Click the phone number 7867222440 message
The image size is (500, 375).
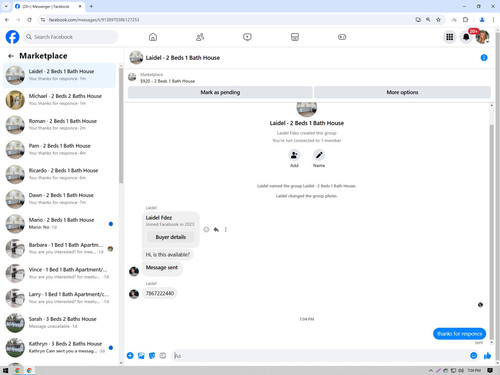160,293
